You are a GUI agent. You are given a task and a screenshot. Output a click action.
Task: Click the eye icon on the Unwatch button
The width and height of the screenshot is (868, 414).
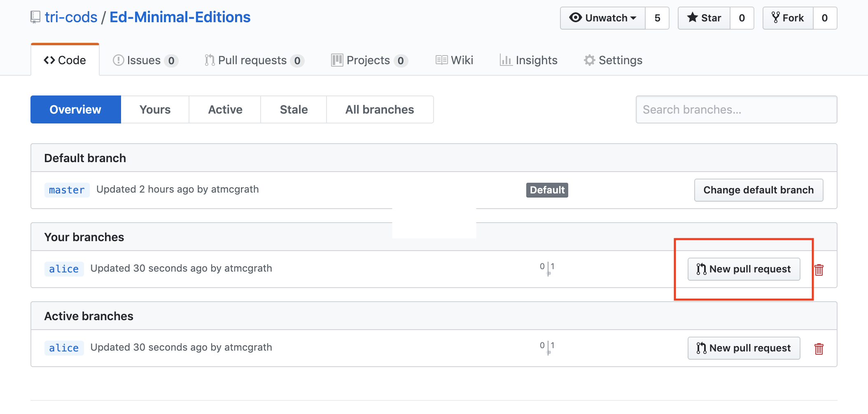point(576,18)
